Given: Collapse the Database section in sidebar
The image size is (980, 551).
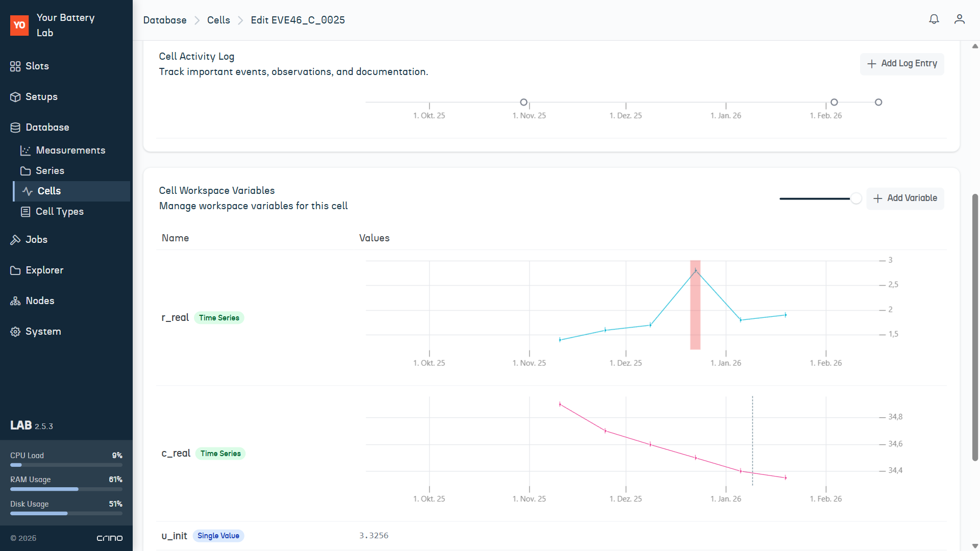Looking at the screenshot, I should (x=47, y=128).
